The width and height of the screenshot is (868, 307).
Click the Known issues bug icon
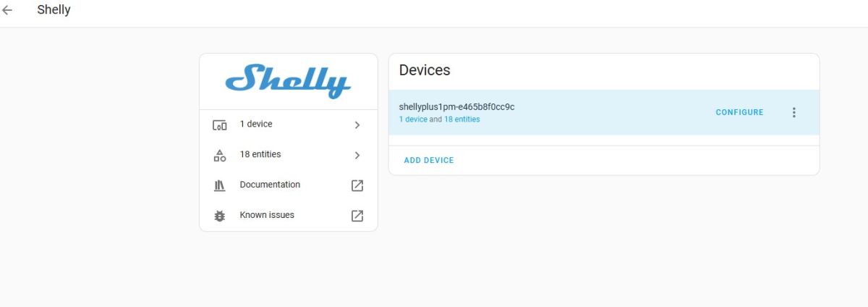[220, 216]
